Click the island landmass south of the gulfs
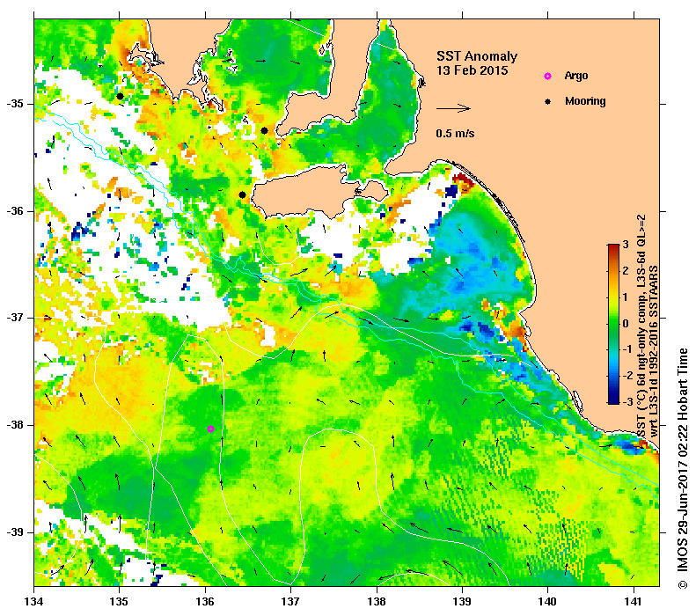 click(x=311, y=190)
